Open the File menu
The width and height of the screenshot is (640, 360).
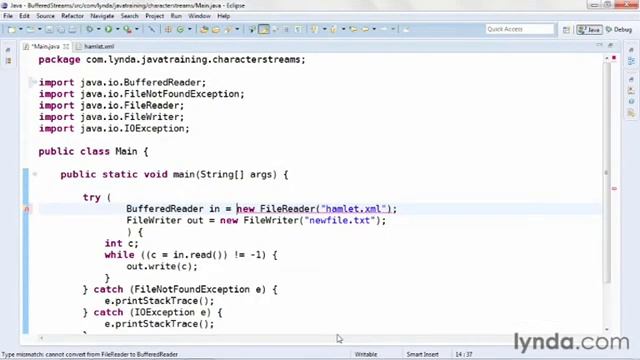click(x=8, y=16)
